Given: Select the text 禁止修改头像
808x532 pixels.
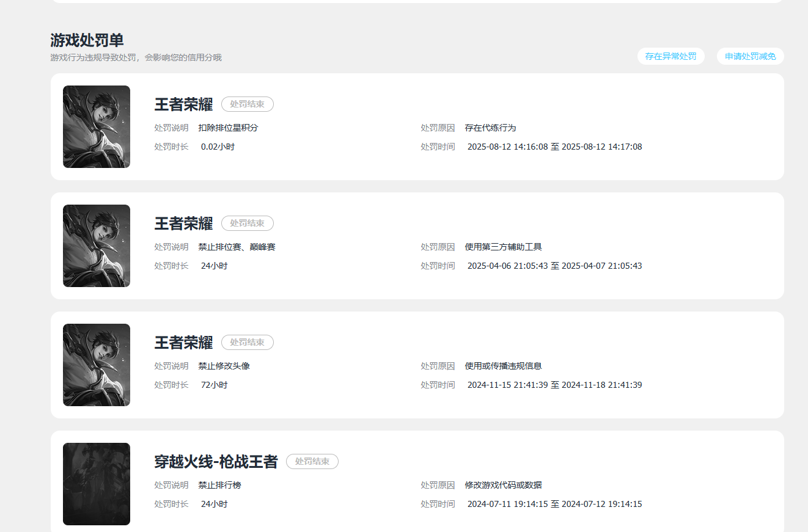Looking at the screenshot, I should coord(224,366).
